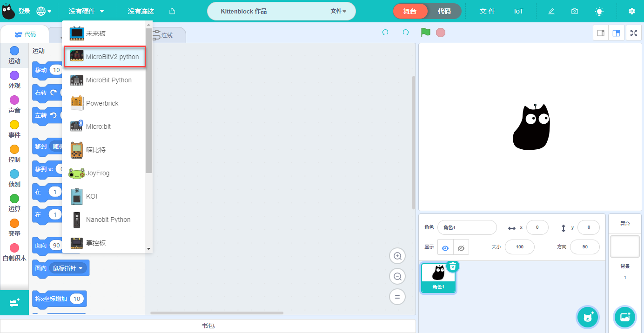Click the undo arrow icon

pyautogui.click(x=385, y=33)
